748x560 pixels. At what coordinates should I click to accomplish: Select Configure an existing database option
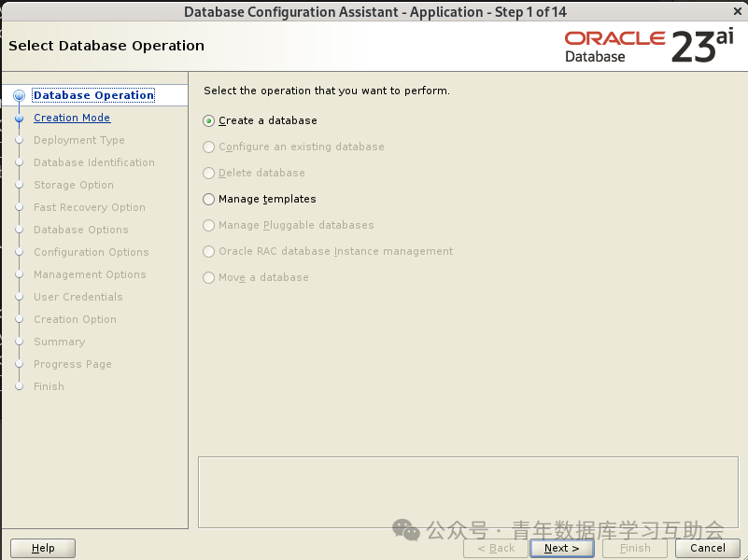208,147
